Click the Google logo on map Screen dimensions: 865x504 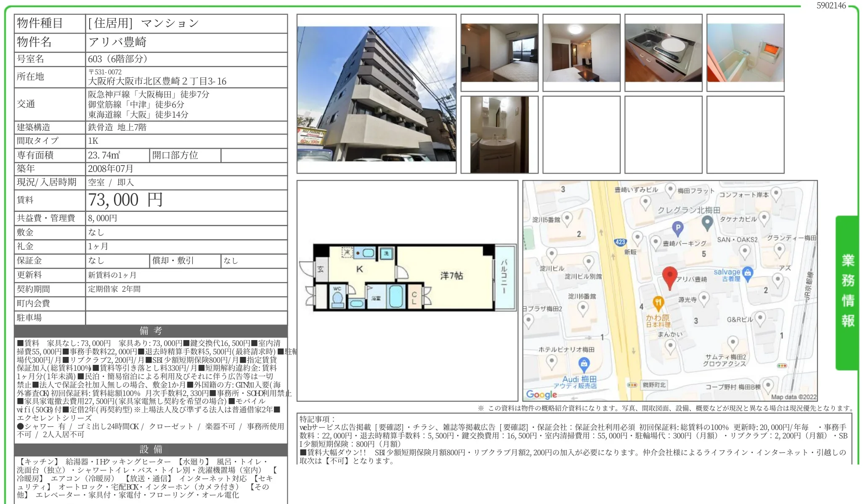pyautogui.click(x=541, y=394)
